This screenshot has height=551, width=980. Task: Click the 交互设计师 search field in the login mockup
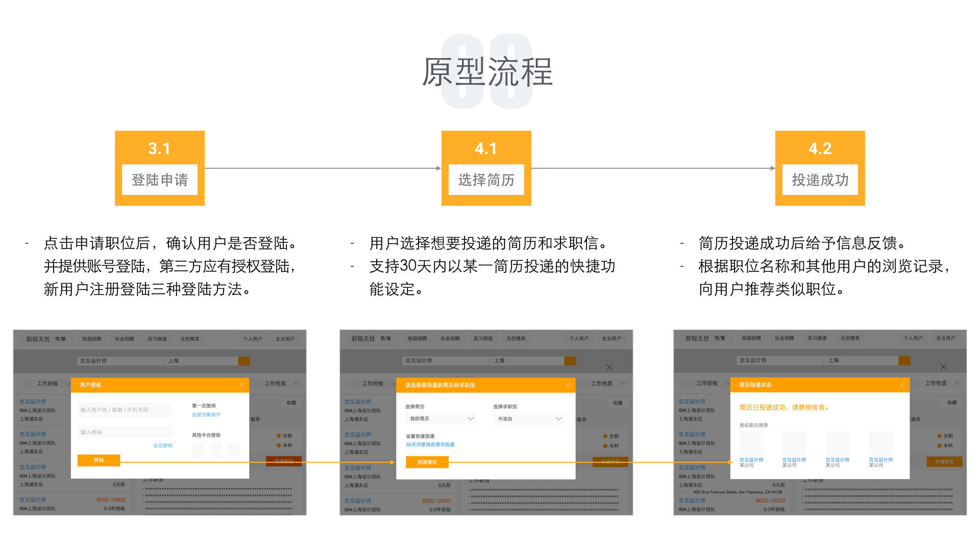120,361
